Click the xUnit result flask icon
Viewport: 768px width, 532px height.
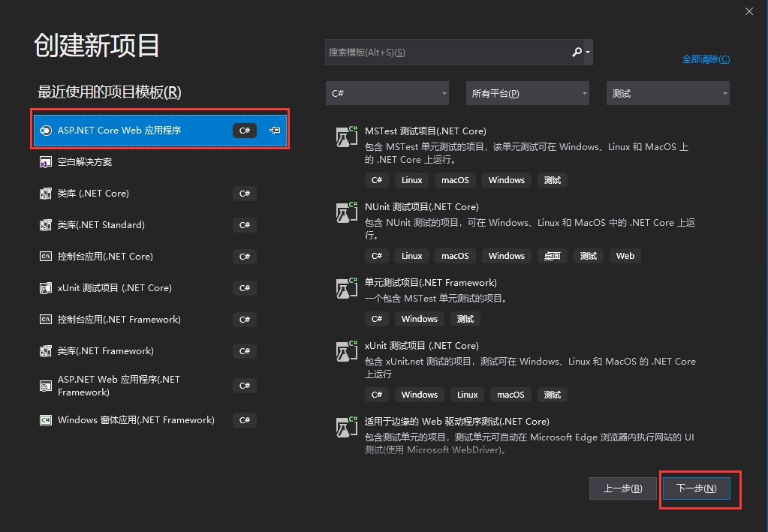[x=347, y=351]
